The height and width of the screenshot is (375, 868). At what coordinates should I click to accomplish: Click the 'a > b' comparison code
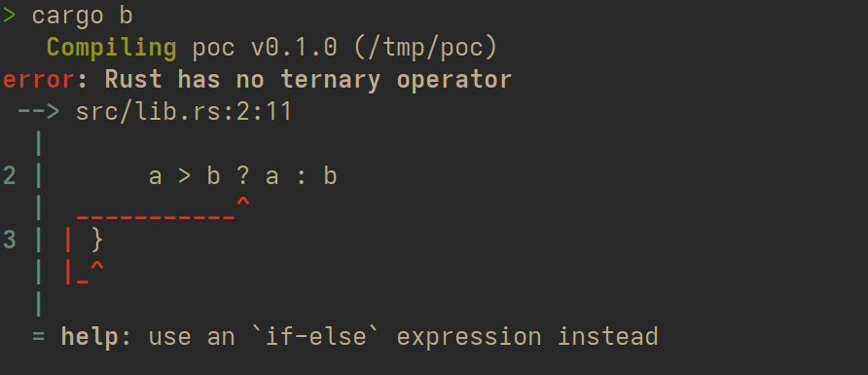click(184, 176)
